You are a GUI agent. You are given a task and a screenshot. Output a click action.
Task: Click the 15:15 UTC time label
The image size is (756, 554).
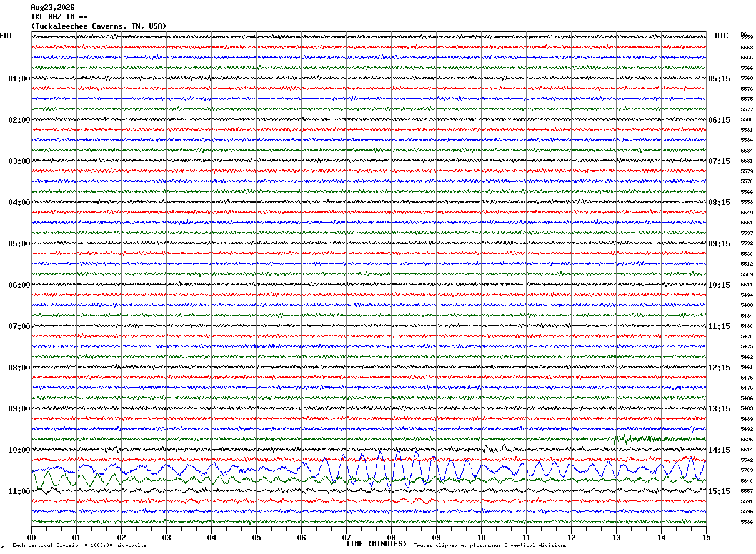[719, 491]
